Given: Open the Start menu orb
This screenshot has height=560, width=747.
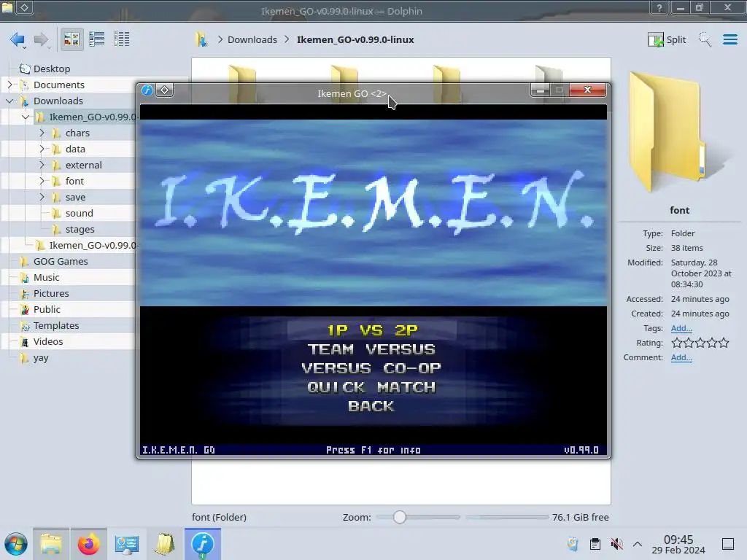Looking at the screenshot, I should coord(16,544).
